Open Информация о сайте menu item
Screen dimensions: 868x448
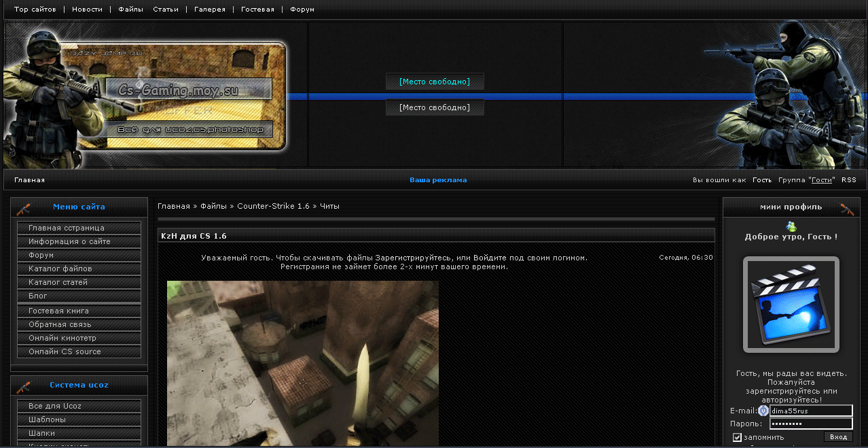coord(79,241)
